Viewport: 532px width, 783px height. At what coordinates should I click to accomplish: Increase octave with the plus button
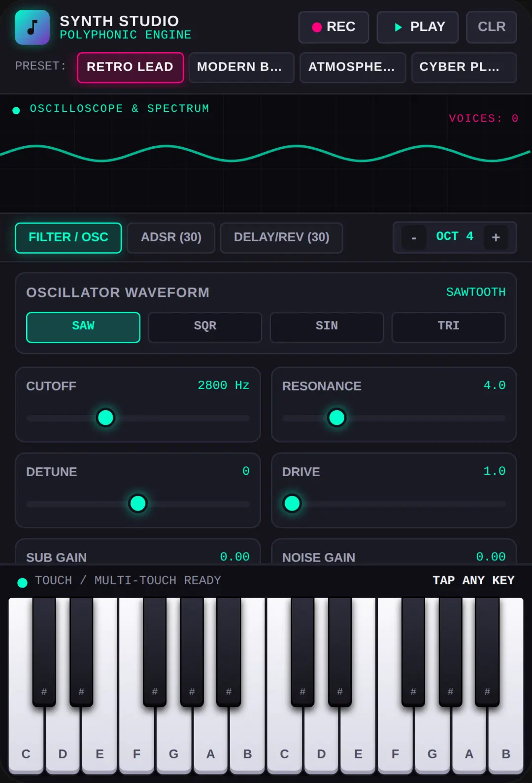496,238
